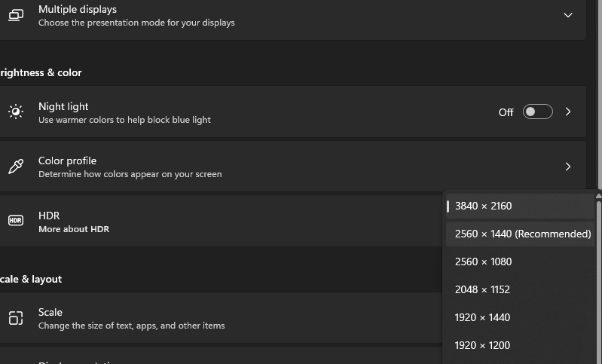Image resolution: width=602 pixels, height=364 pixels.
Task: Expand the Multiple displays section
Action: [568, 15]
